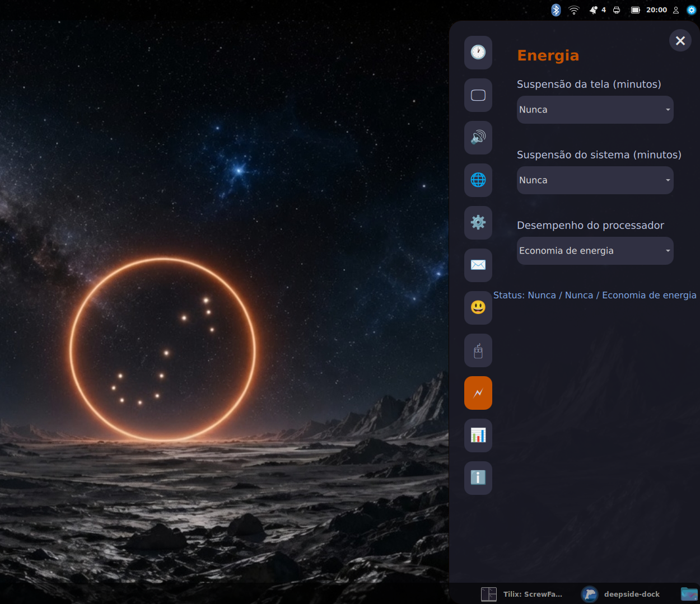Open the clock date and time settings
Image resolution: width=700 pixels, height=604 pixels.
(478, 53)
